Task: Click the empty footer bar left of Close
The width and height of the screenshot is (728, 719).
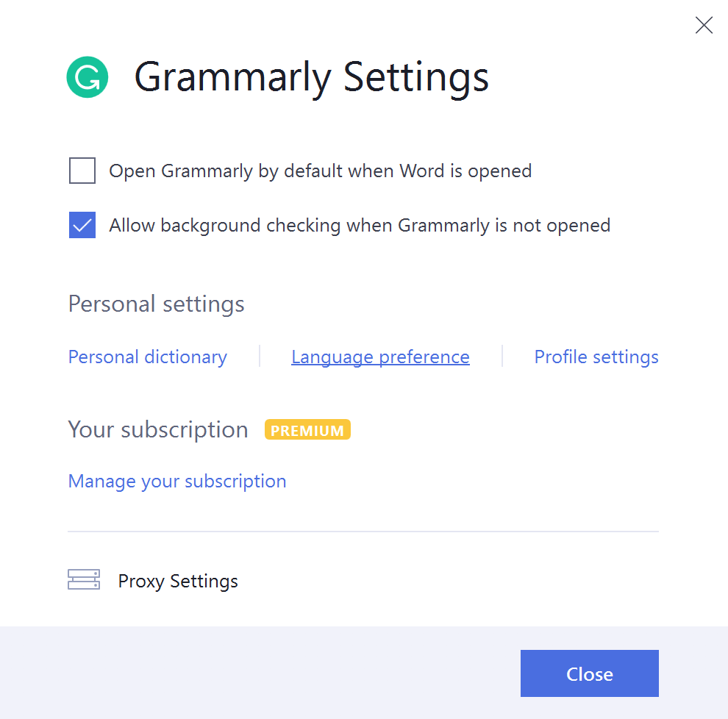Action: coord(257,673)
